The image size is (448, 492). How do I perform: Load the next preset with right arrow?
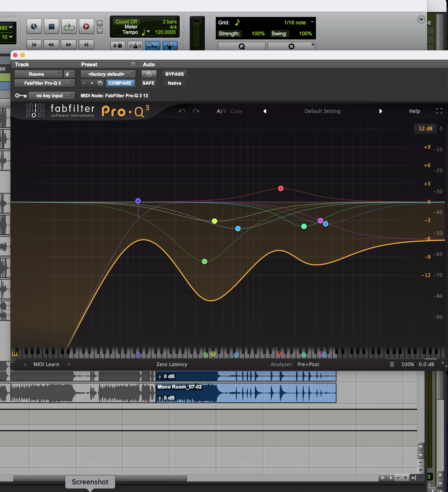click(380, 111)
